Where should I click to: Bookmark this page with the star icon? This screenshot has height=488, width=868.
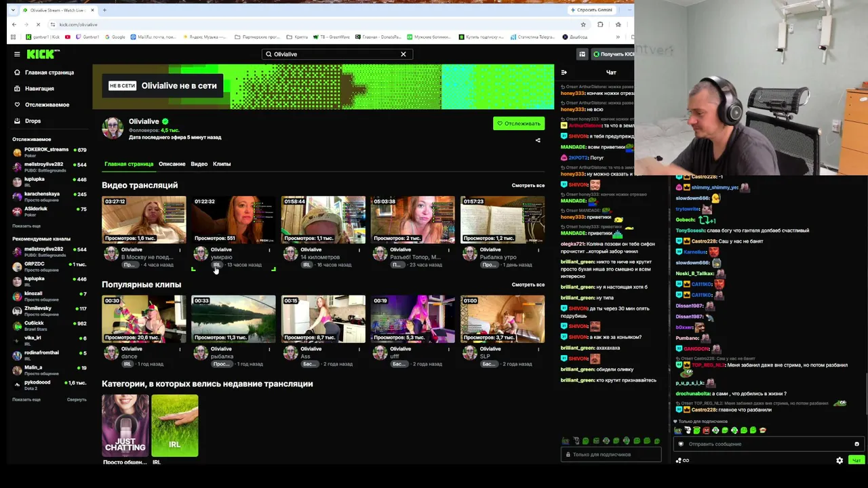[583, 24]
